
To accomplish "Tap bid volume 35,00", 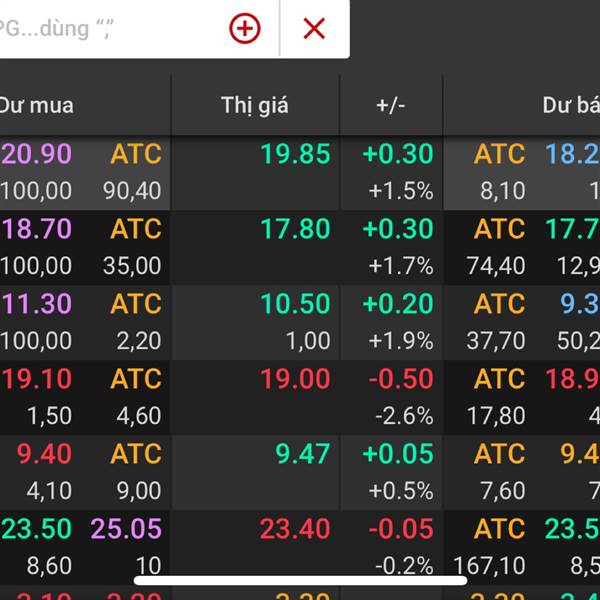I will 132,266.
